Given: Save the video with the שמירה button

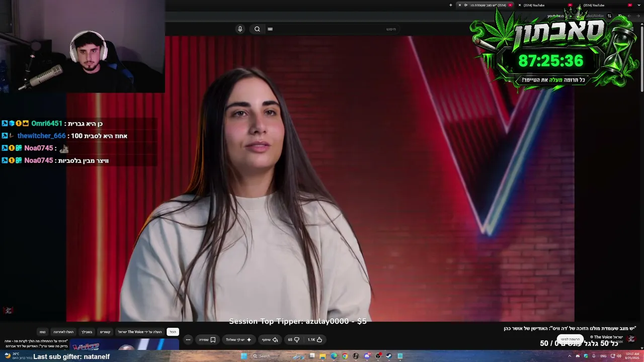Looking at the screenshot, I should click(x=207, y=340).
